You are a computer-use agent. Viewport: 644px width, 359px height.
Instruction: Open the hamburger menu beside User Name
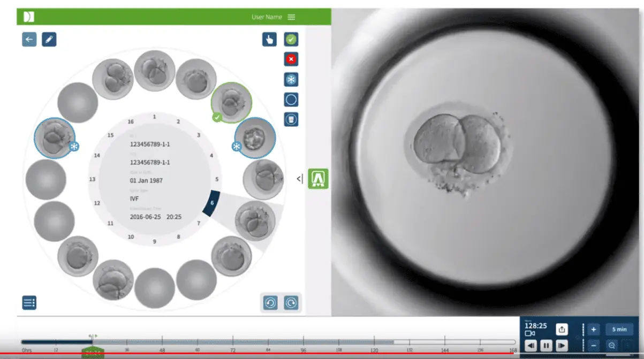tap(291, 17)
